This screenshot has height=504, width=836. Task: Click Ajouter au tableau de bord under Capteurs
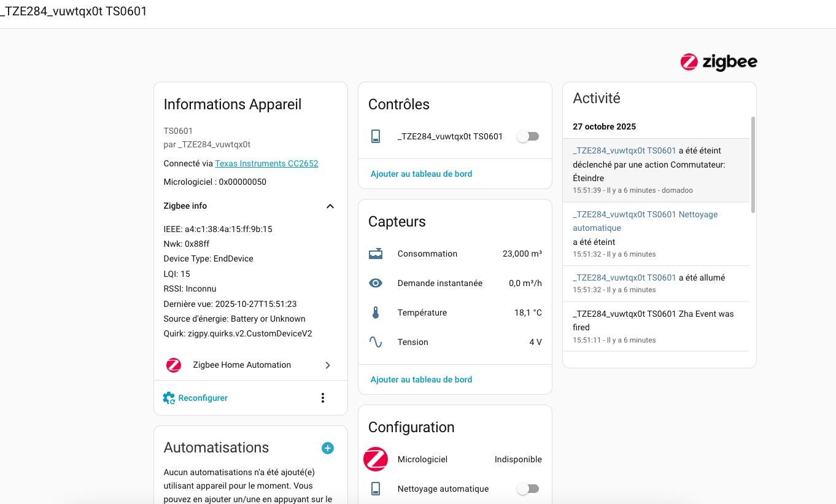421,379
